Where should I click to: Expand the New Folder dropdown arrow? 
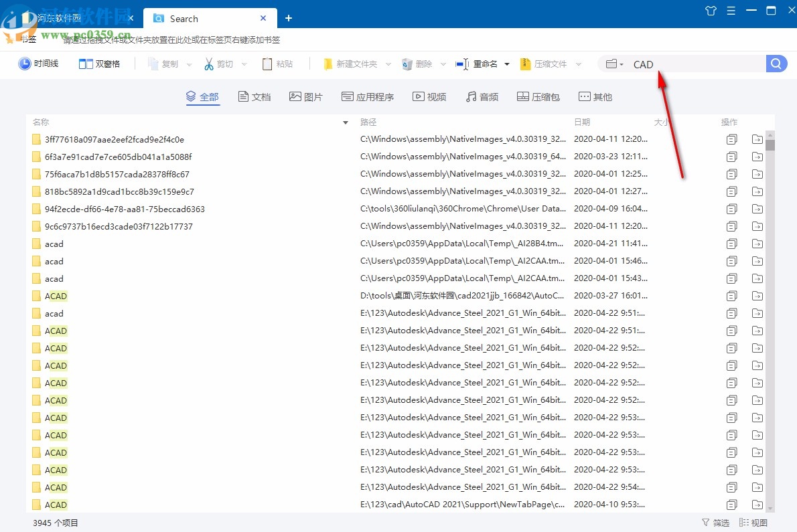388,64
